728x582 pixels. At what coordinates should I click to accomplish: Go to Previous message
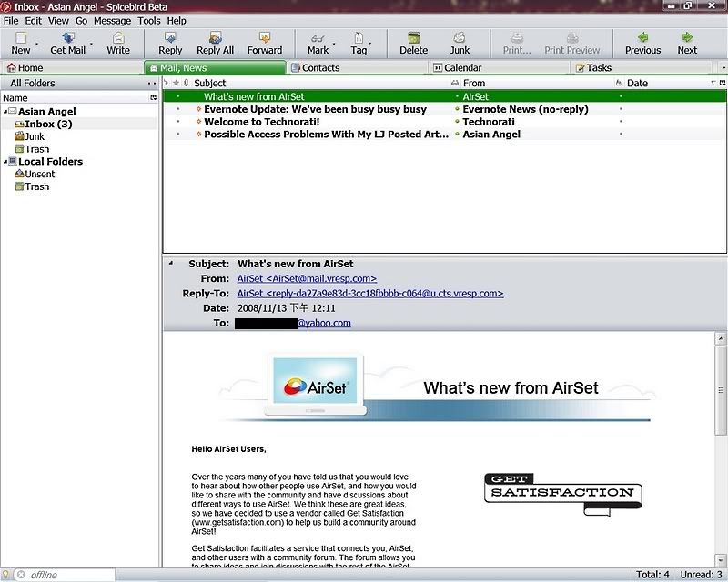click(x=643, y=37)
